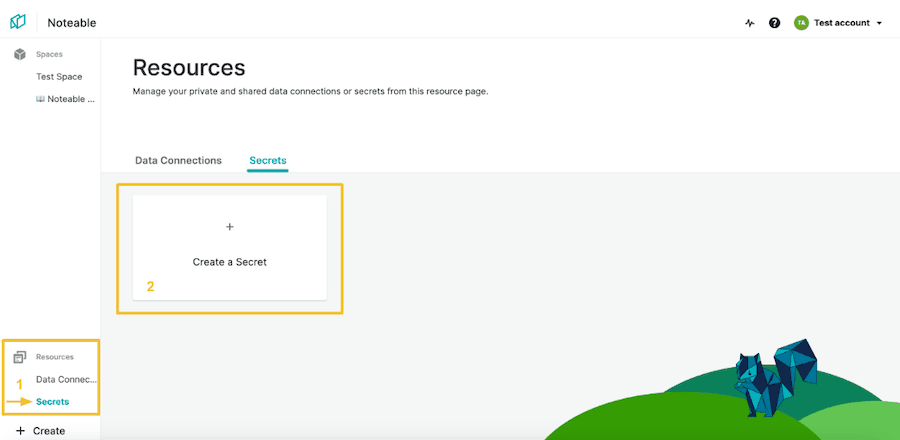
Task: Click the Create a Secret label
Action: [229, 262]
